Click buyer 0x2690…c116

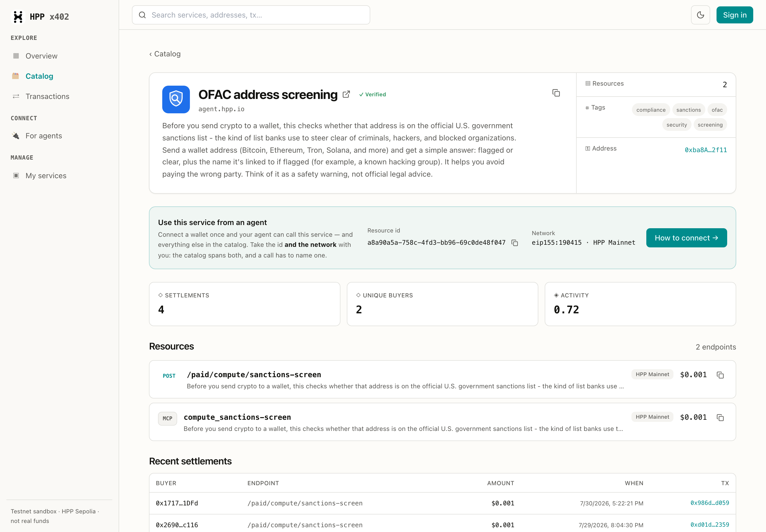(177, 525)
